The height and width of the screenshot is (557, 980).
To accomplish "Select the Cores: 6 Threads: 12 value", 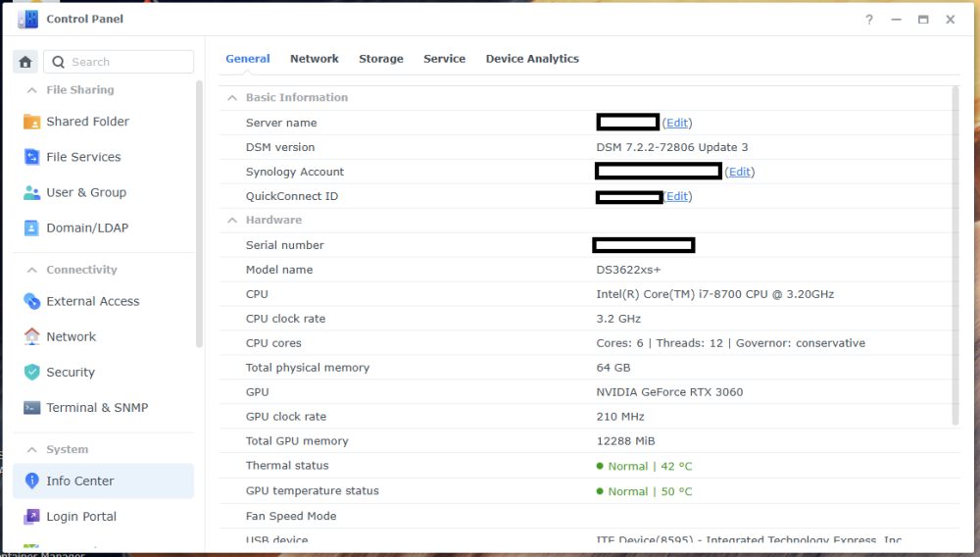I will click(731, 343).
